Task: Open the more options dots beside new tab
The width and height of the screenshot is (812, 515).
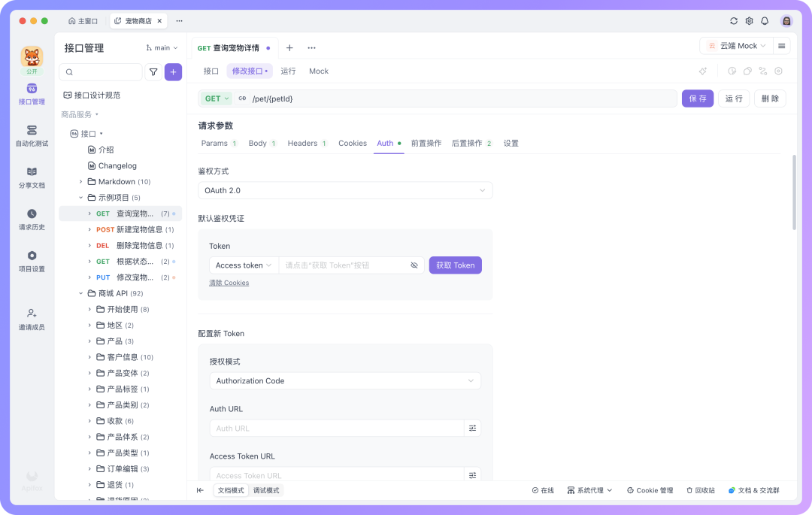Action: tap(311, 47)
